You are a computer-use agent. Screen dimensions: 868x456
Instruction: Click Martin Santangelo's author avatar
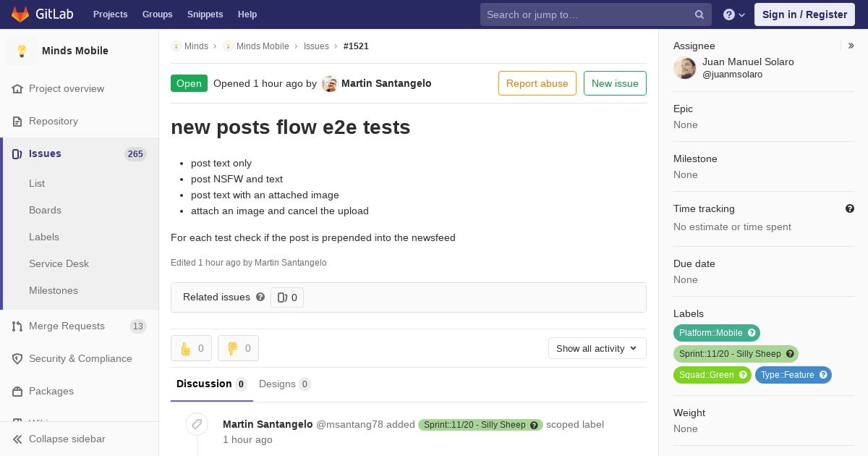pos(330,84)
